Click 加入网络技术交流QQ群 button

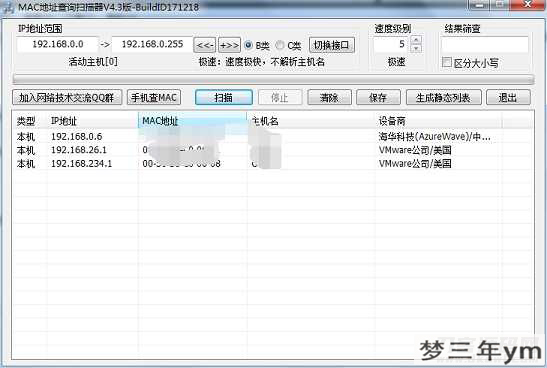tap(67, 97)
